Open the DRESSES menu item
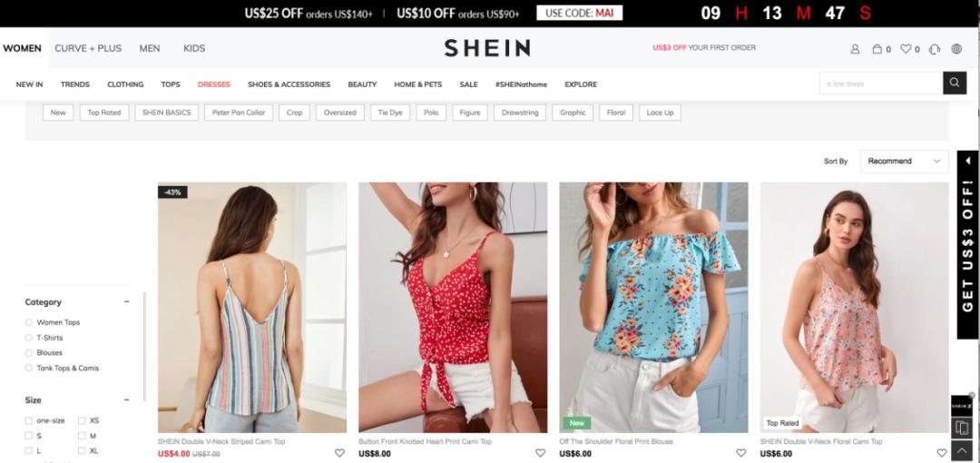 [214, 84]
